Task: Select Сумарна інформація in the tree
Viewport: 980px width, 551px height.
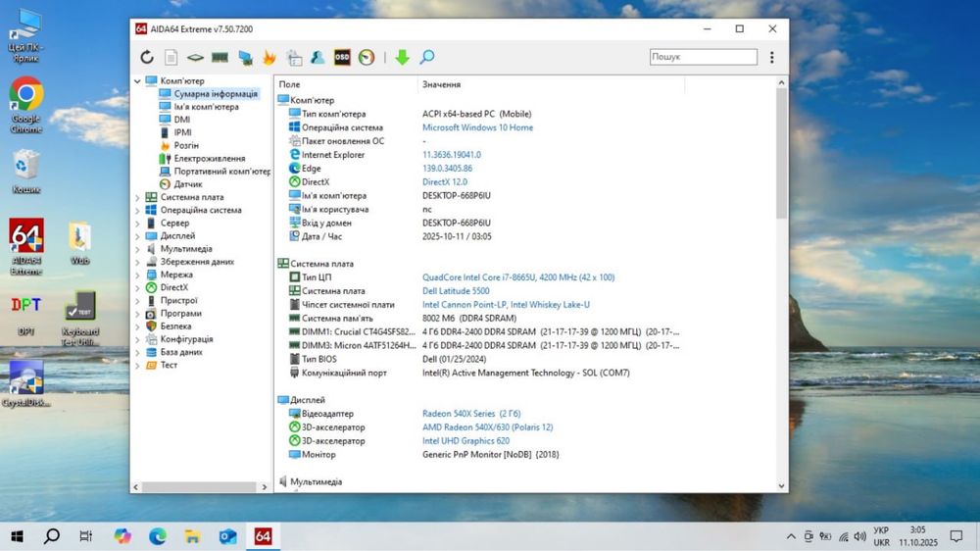Action: click(x=216, y=94)
